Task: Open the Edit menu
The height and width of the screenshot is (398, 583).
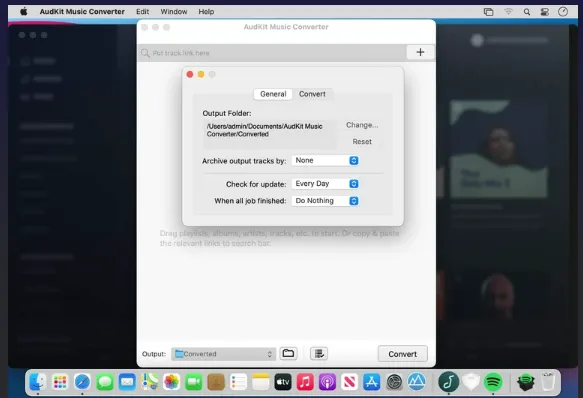Action: [142, 12]
